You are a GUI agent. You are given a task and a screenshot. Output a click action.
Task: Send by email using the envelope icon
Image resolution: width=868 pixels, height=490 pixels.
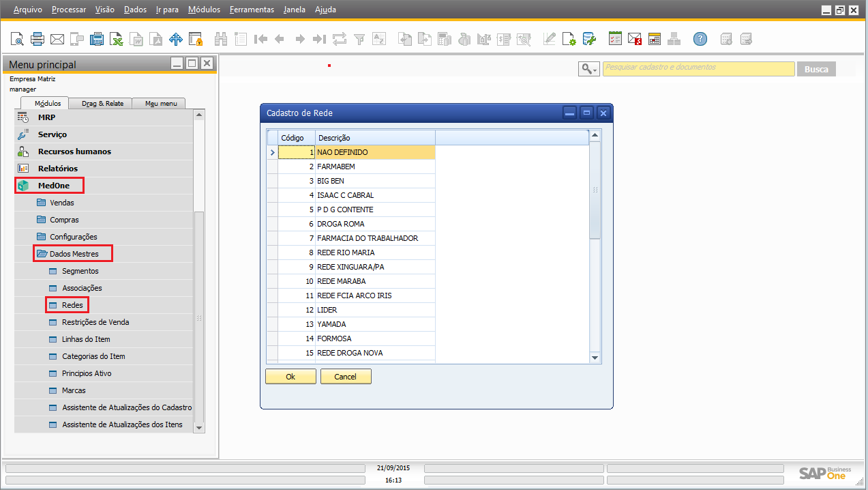pos(57,39)
